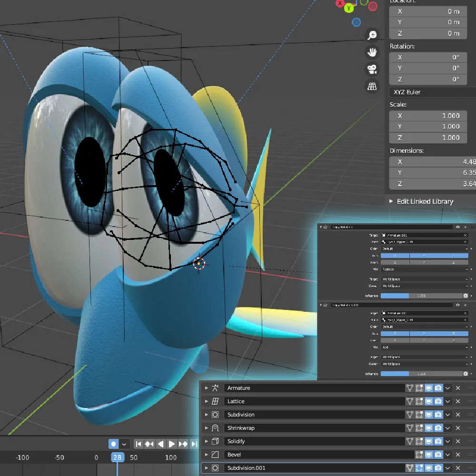Remove the Bevel modifier with X
Image resolution: width=476 pixels, height=476 pixels.
point(458,455)
